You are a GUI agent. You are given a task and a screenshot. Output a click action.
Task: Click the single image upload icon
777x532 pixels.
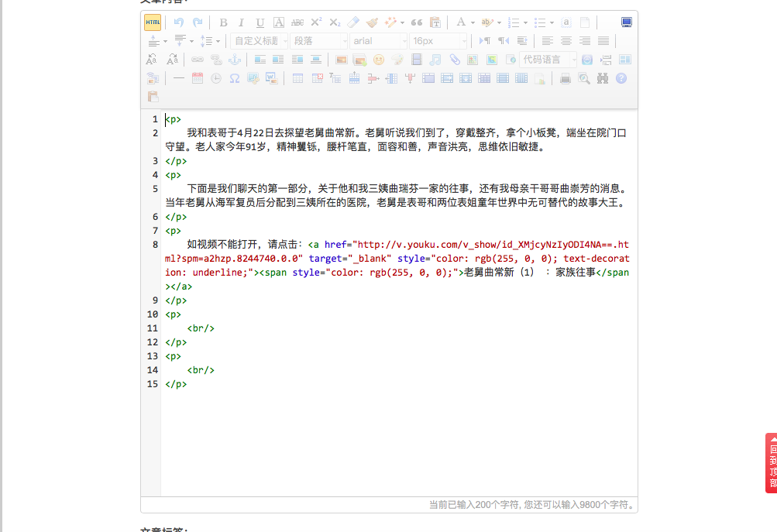coord(342,60)
